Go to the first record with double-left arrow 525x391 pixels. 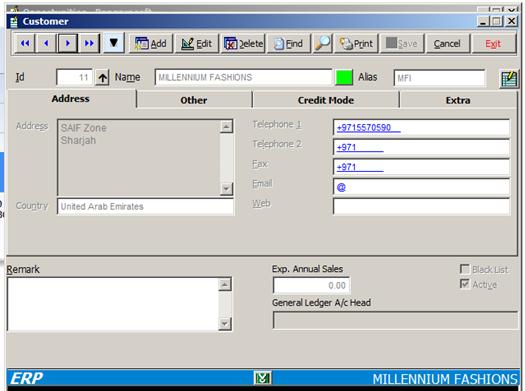click(25, 43)
